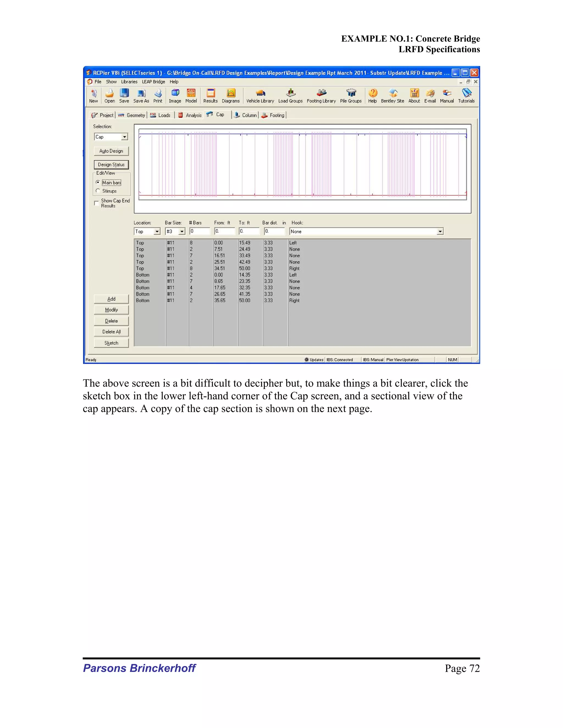Visit Bentley Site via toolbar icon
The height and width of the screenshot is (728, 563).
[393, 96]
